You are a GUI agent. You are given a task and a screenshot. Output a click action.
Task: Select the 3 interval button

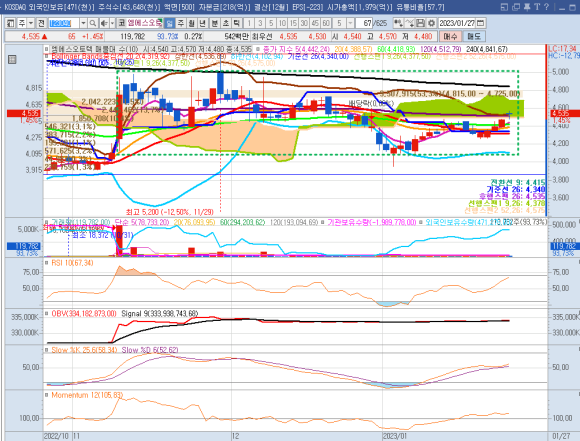coord(260,23)
